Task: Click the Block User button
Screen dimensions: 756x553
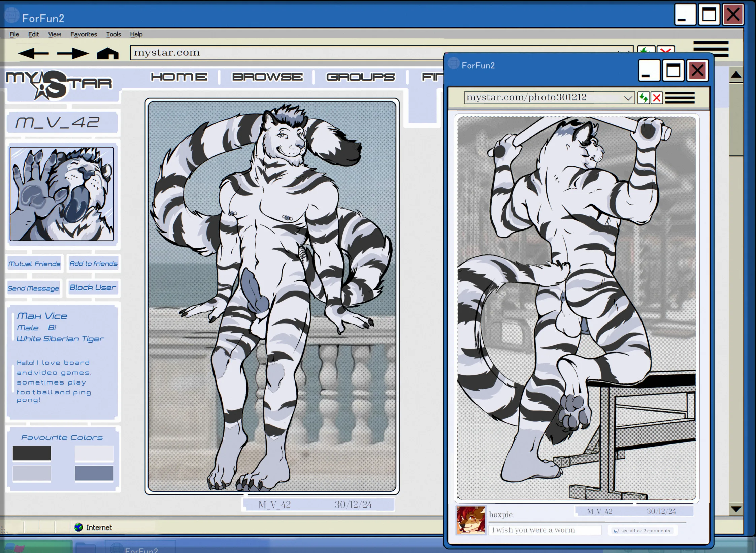Action: pos(93,288)
